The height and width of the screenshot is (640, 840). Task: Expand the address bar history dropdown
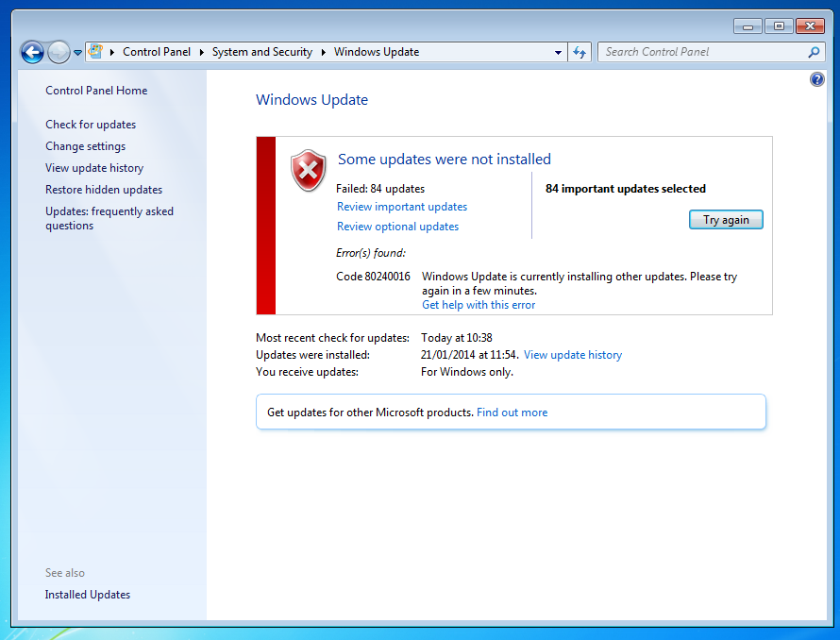point(558,53)
